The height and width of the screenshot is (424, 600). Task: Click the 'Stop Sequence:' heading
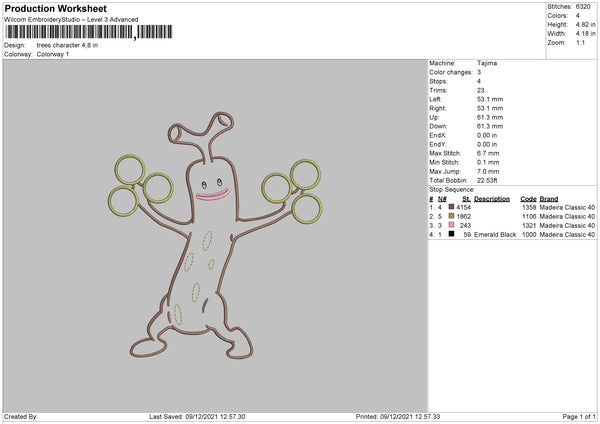[x=452, y=189]
